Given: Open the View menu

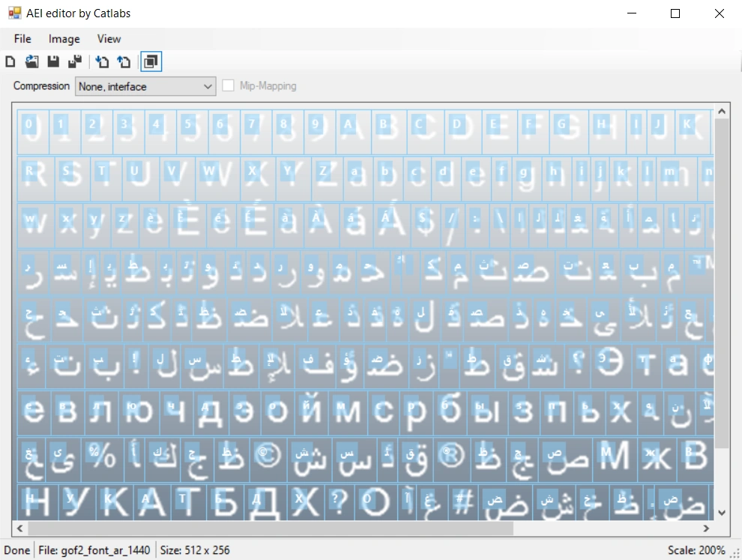Looking at the screenshot, I should point(109,39).
